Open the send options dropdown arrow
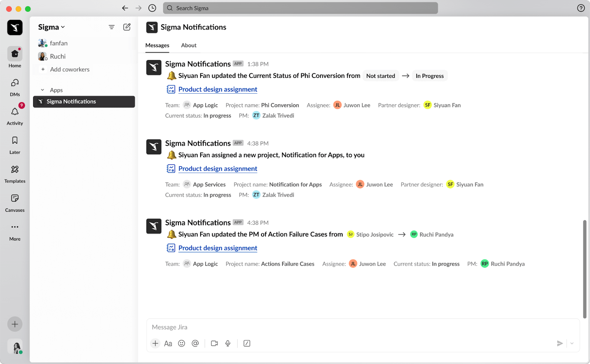590x364 pixels. 572,343
